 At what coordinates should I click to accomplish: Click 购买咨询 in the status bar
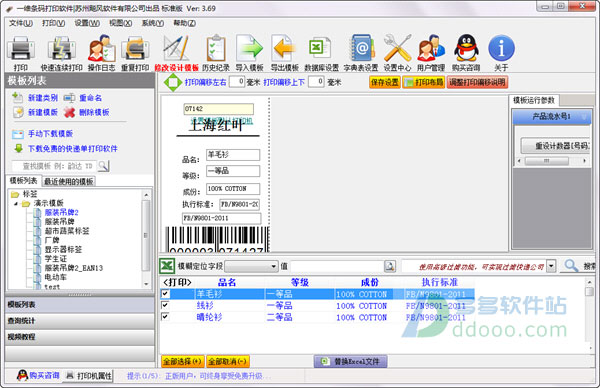click(44, 376)
